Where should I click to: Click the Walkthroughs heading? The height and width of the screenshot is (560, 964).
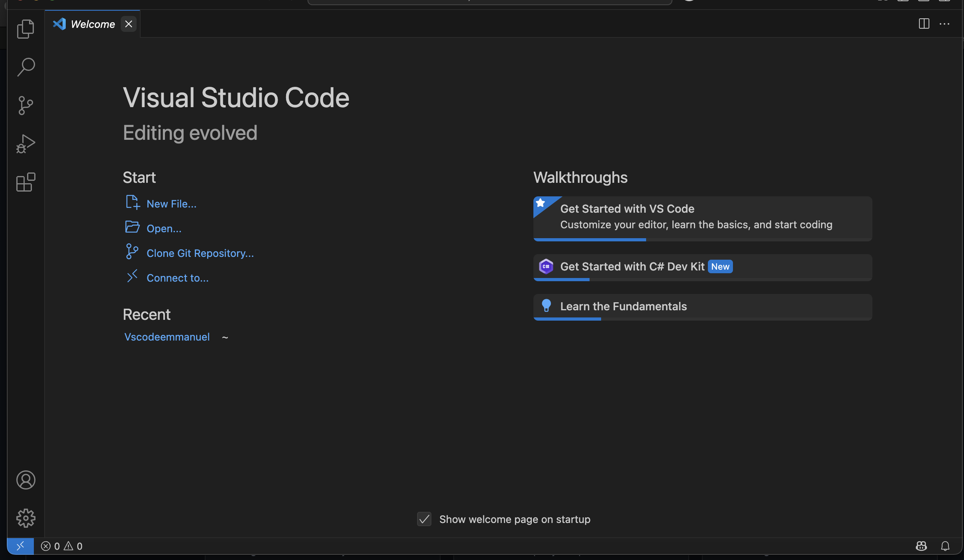click(580, 177)
